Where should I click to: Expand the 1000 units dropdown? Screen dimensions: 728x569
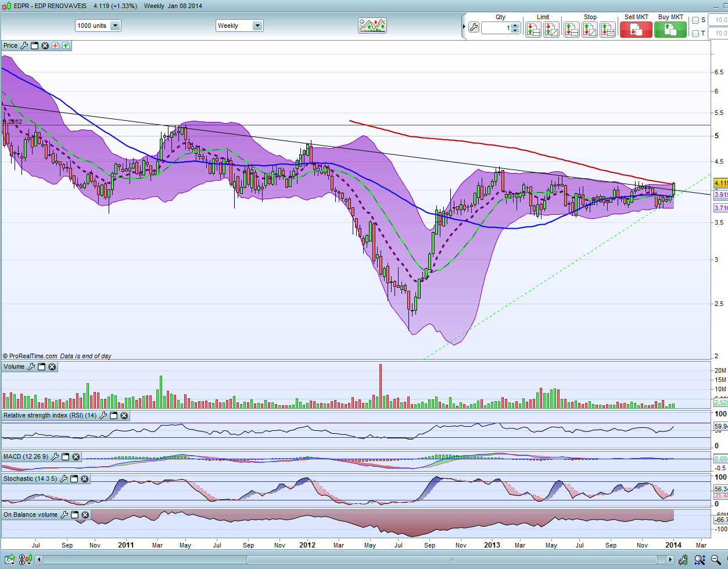[x=115, y=26]
